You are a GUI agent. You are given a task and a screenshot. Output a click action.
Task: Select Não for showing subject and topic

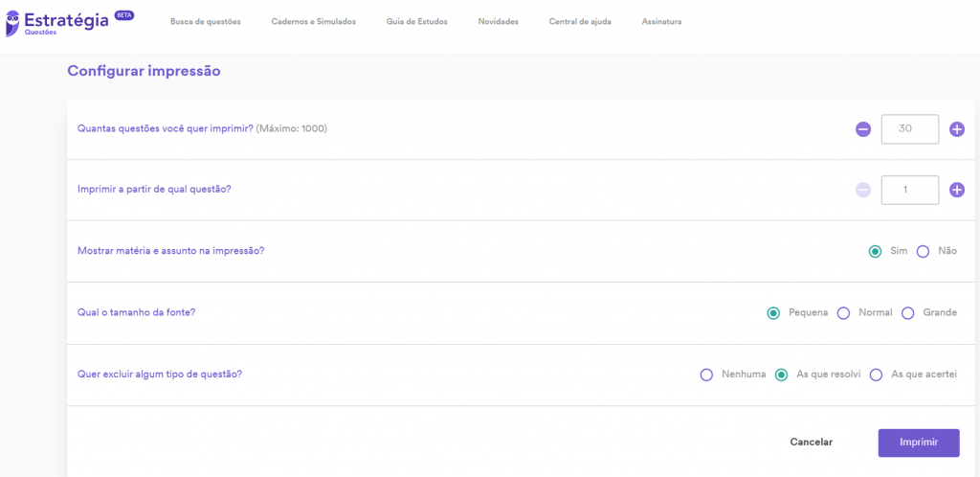[924, 251]
